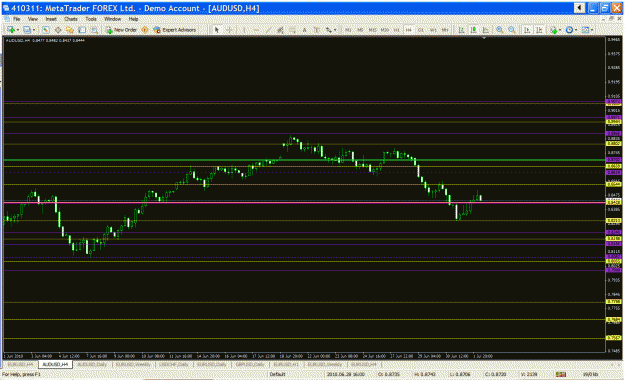The height and width of the screenshot is (380, 625).
Task: Switch to M30 timeframe
Action: pos(385,30)
